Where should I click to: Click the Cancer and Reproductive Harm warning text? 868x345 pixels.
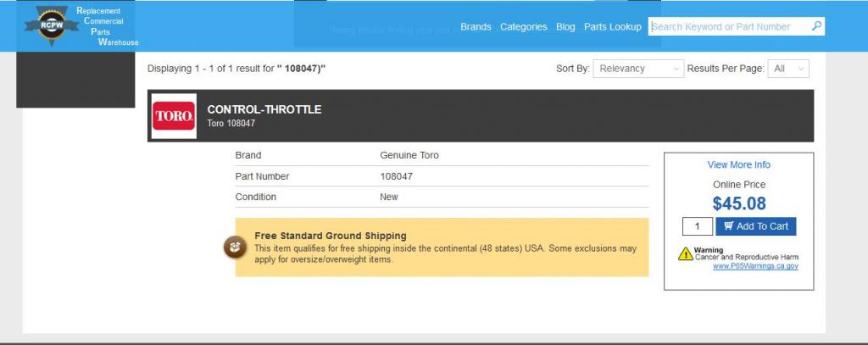click(747, 257)
